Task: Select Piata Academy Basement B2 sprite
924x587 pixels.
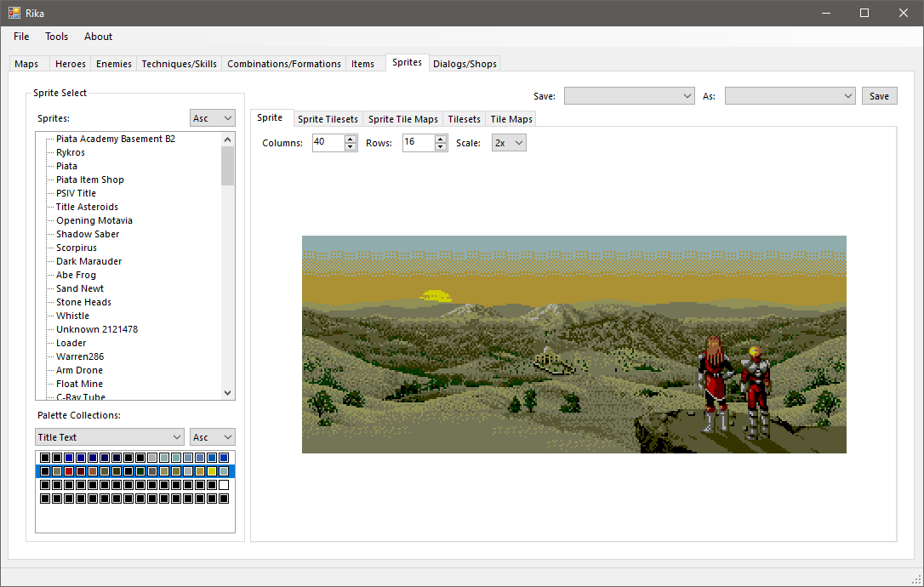Action: tap(116, 139)
